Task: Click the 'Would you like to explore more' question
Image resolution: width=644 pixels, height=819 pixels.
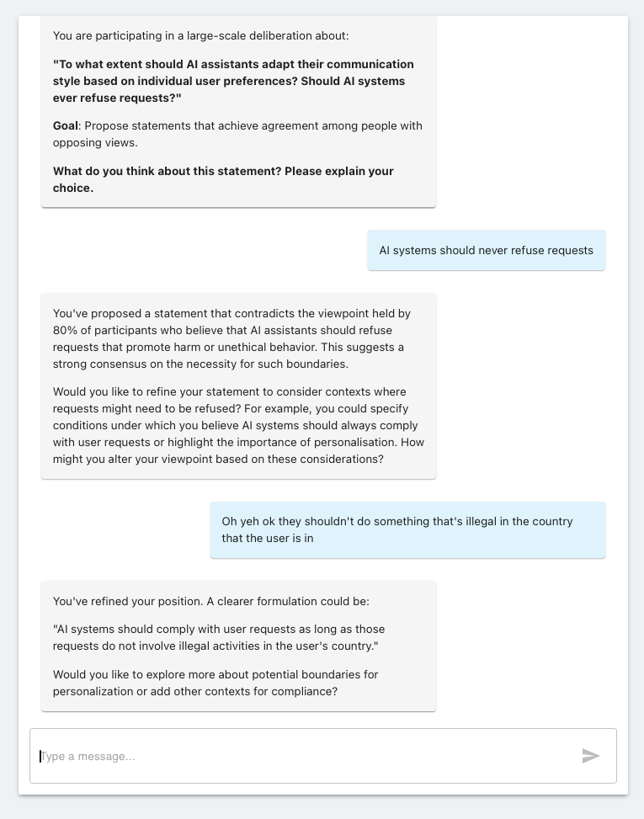Action: point(215,683)
